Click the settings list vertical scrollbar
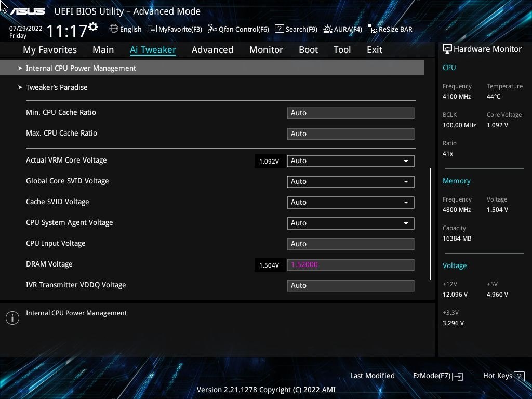 pyautogui.click(x=430, y=223)
